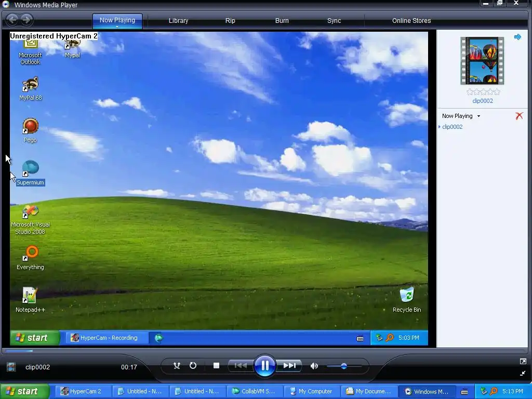Select clip0002 in the Now Playing list

pos(453,127)
